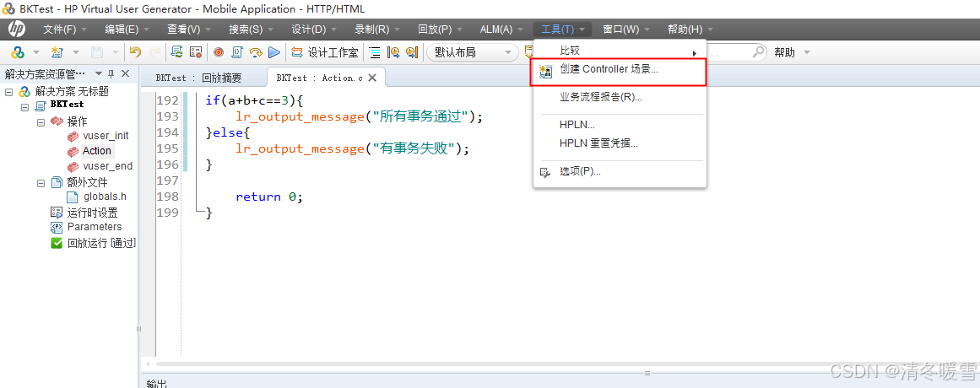Open the ALM(A) menu
Image resolution: width=980 pixels, height=388 pixels.
502,29
